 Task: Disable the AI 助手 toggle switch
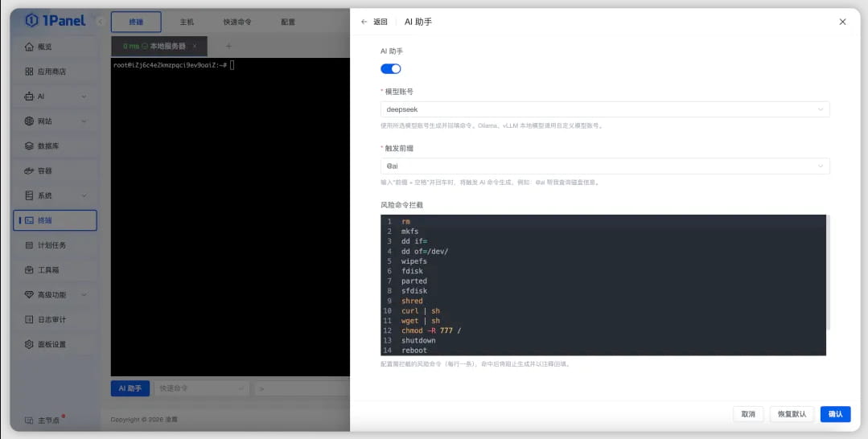[391, 69]
